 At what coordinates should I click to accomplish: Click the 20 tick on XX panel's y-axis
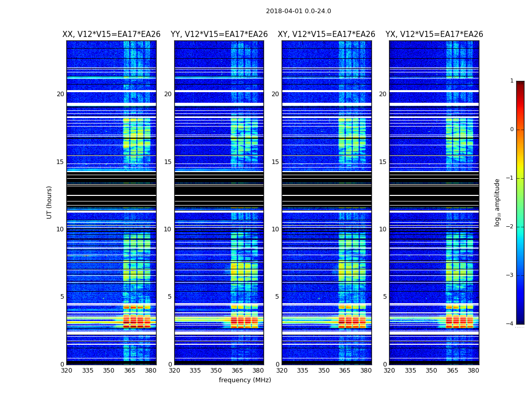coord(60,94)
